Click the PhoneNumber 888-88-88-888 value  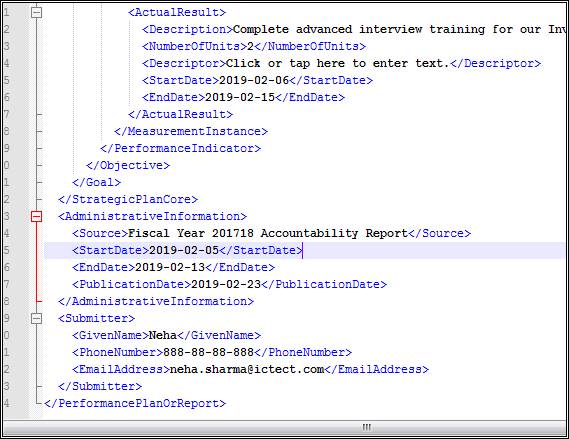pos(208,352)
